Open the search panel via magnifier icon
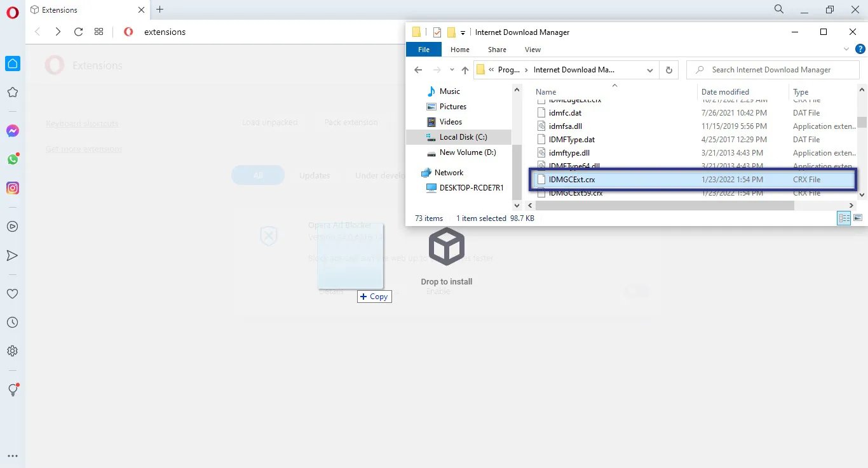Screen dimensions: 868x468 pyautogui.click(x=778, y=10)
